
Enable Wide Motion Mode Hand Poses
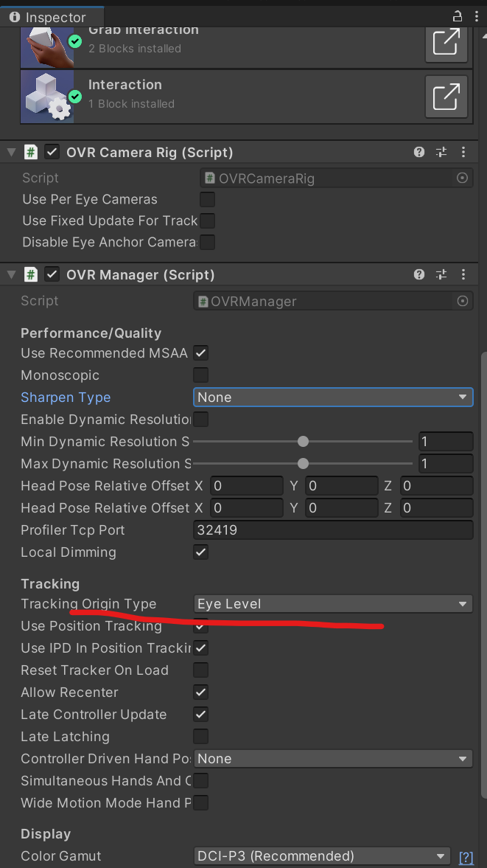(200, 802)
